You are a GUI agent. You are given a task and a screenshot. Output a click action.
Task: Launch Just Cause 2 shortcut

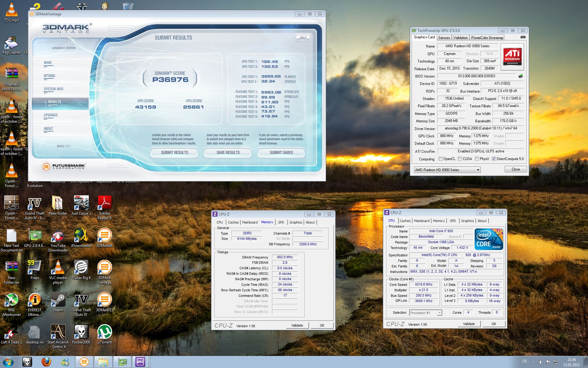pos(81,205)
